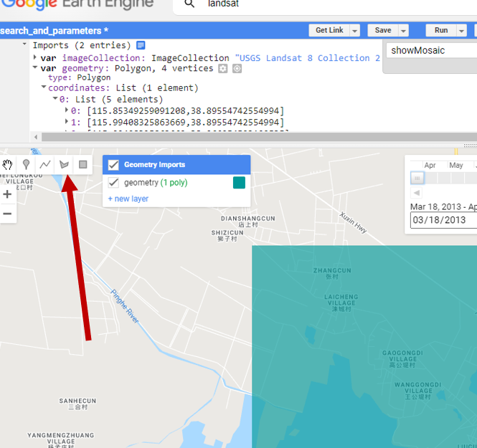Expand the imageCollection variable
The width and height of the screenshot is (477, 448).
[34, 57]
